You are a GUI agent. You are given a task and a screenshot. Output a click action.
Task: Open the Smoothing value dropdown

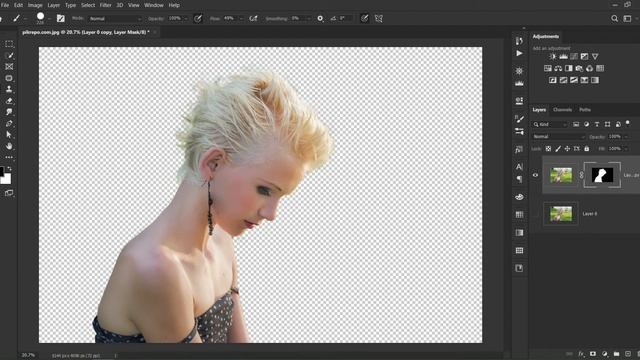tap(308, 19)
